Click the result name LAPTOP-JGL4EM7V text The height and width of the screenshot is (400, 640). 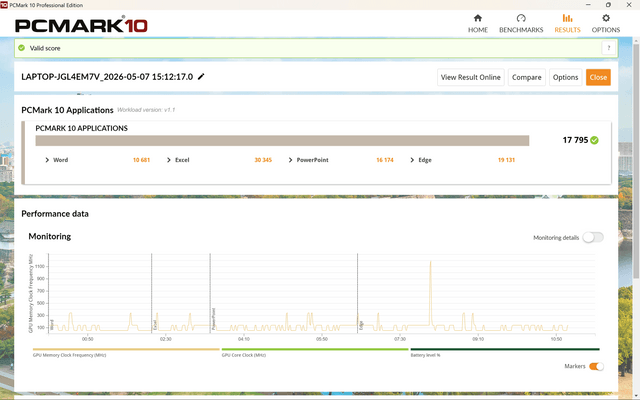[107, 77]
